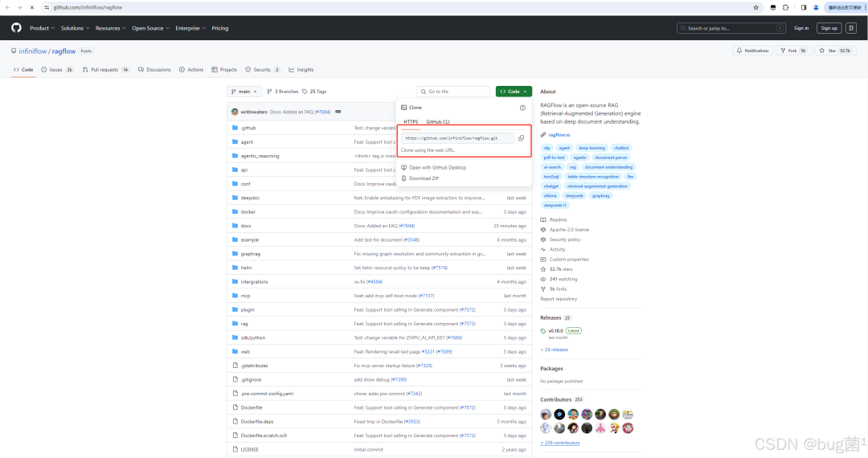Open the v0.18.0 release tag

click(x=556, y=331)
